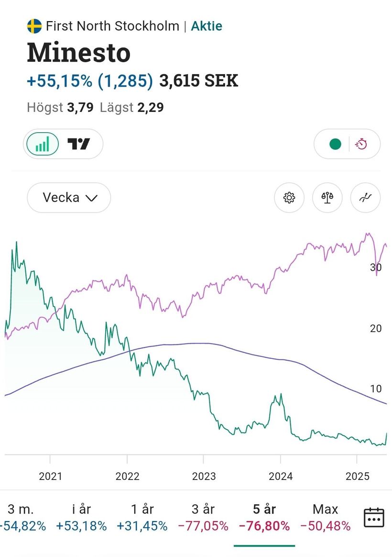The image size is (392, 557).
Task: Click the 2023 marker on time axis
Action: (204, 476)
